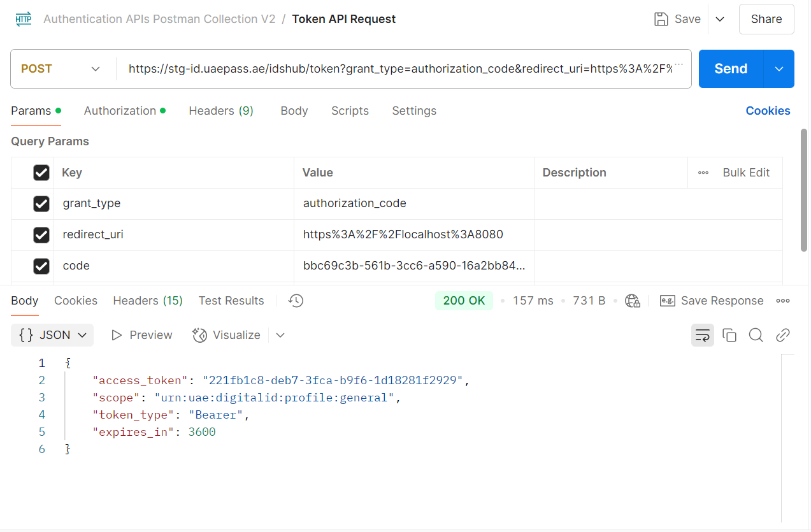Screen dimensions: 811x532
Task: Click the network globe icon near response size
Action: [x=632, y=301]
